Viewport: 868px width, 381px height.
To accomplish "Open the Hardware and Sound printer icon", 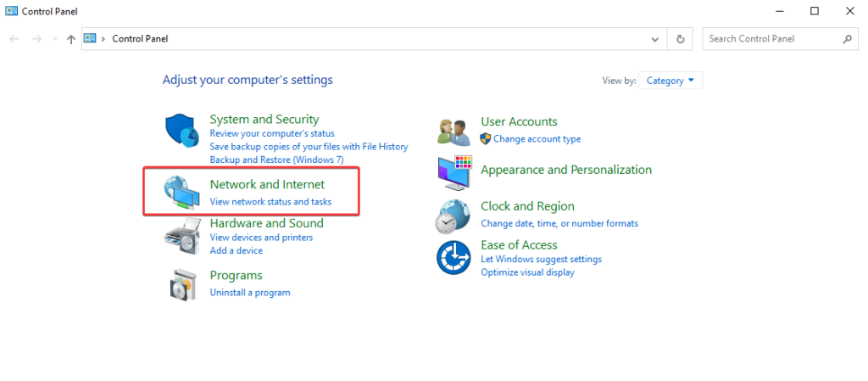I will tap(182, 235).
